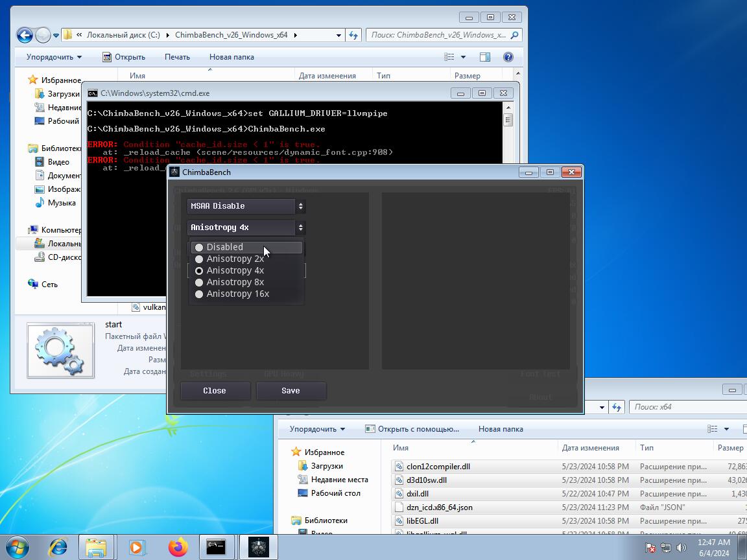Click the Windows Start orb

tap(18, 547)
